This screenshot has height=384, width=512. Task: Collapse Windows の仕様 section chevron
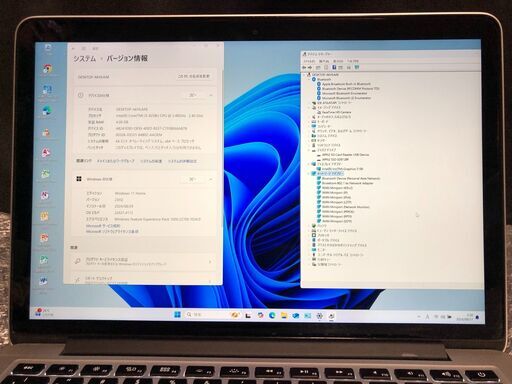[211, 179]
